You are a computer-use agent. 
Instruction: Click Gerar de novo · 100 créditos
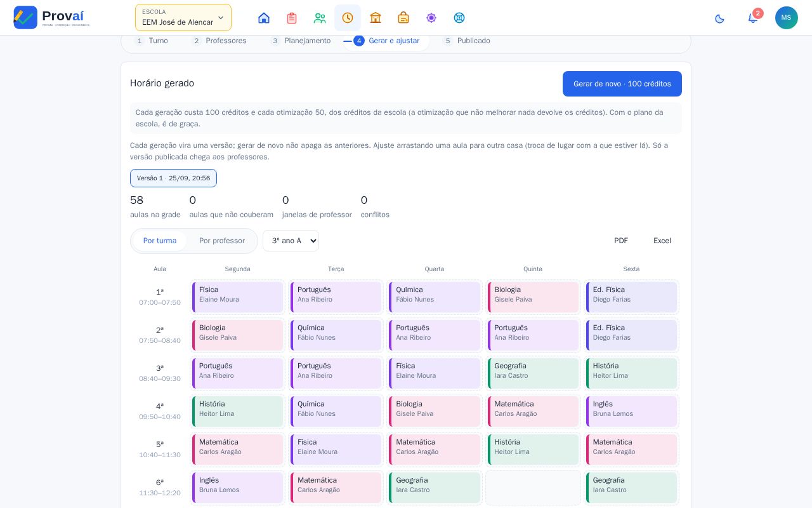click(622, 84)
